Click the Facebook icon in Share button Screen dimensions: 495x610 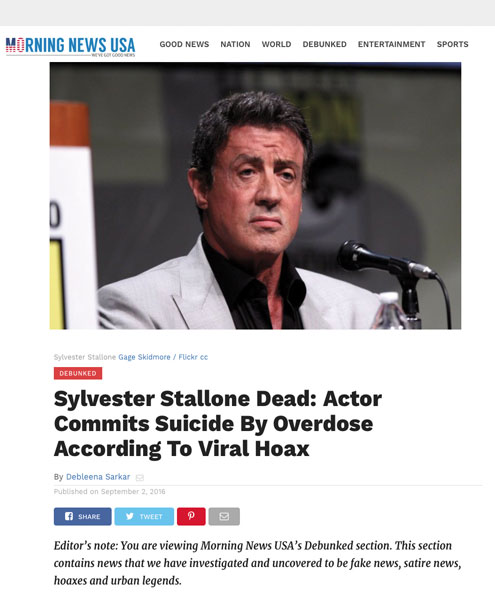[x=69, y=516]
